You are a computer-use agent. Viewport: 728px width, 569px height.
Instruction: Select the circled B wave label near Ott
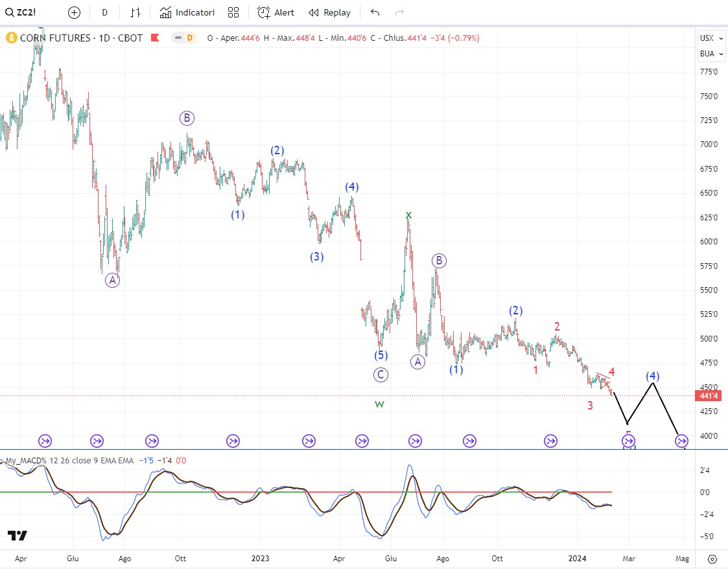pos(187,119)
